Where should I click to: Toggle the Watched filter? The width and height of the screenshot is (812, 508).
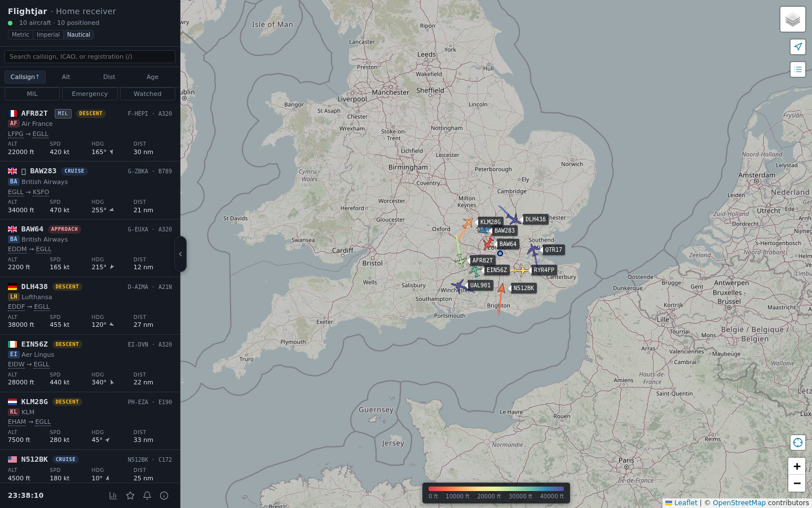(147, 94)
